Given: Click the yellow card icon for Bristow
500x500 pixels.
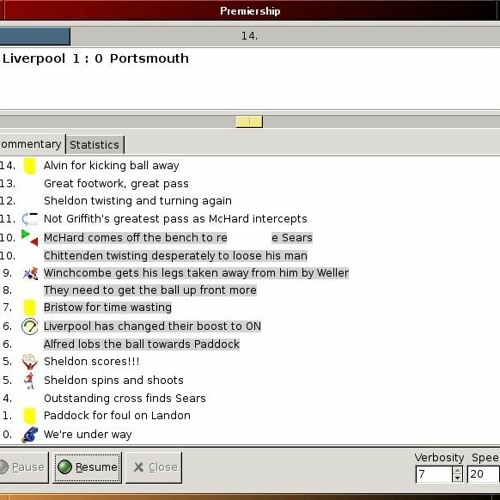Looking at the screenshot, I should pyautogui.click(x=29, y=307).
